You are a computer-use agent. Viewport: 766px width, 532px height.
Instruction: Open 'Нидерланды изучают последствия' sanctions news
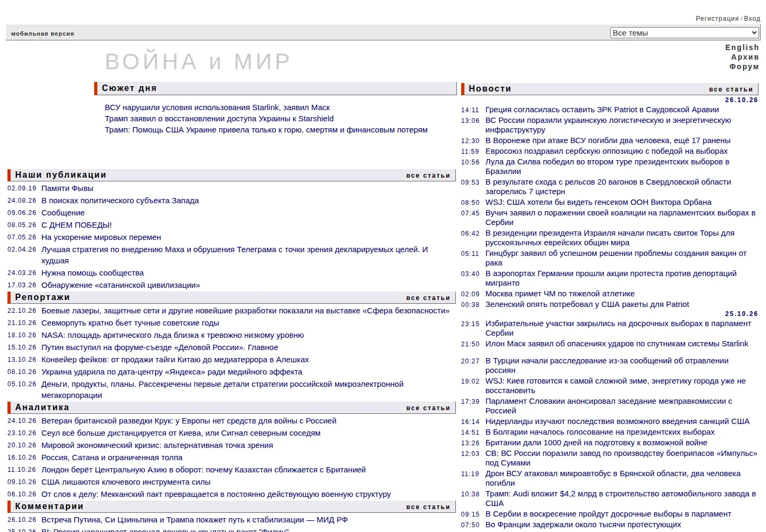click(618, 421)
